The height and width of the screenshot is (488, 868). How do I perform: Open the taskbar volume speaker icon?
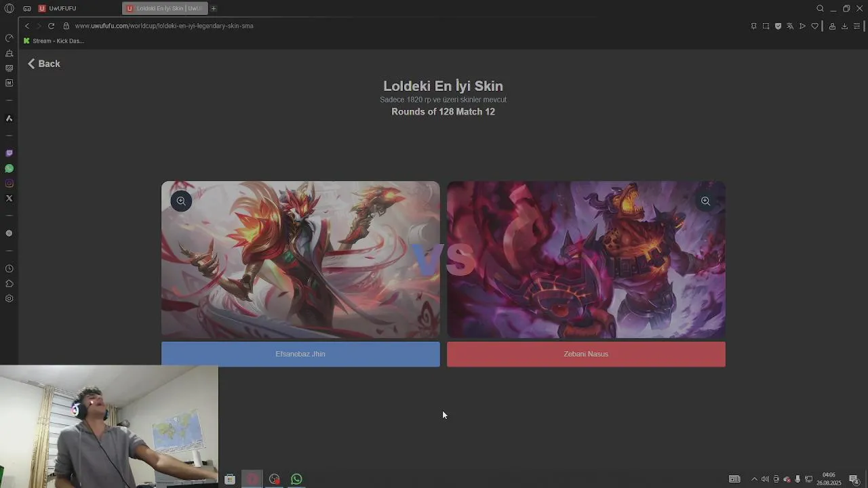coord(765,479)
